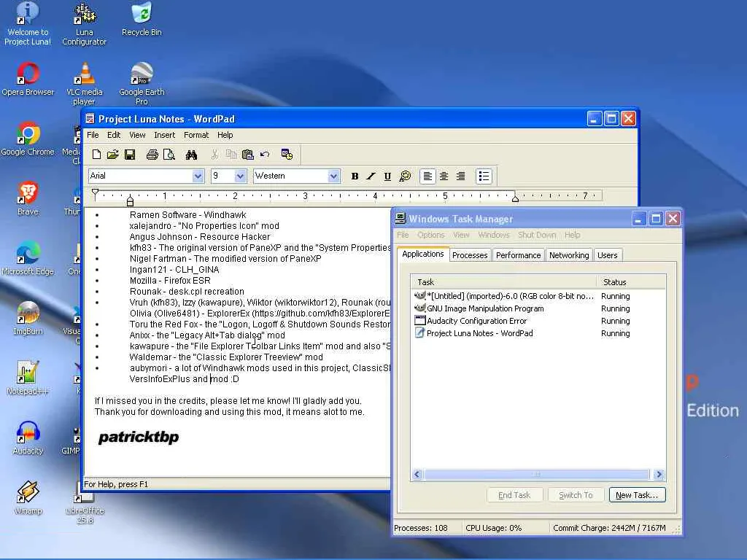This screenshot has width=747, height=560.
Task: Toggle Underline formatting in WordPad
Action: click(387, 176)
